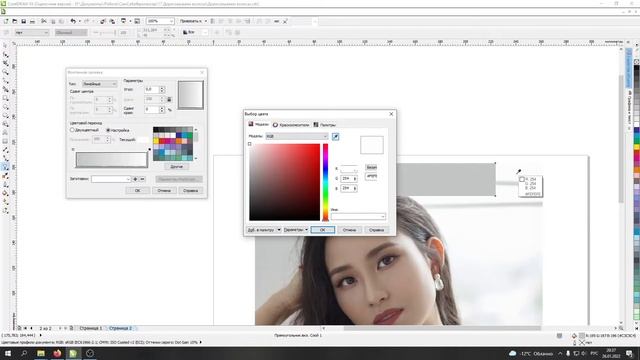
Task: Open the notification center icon
Action: 630,353
